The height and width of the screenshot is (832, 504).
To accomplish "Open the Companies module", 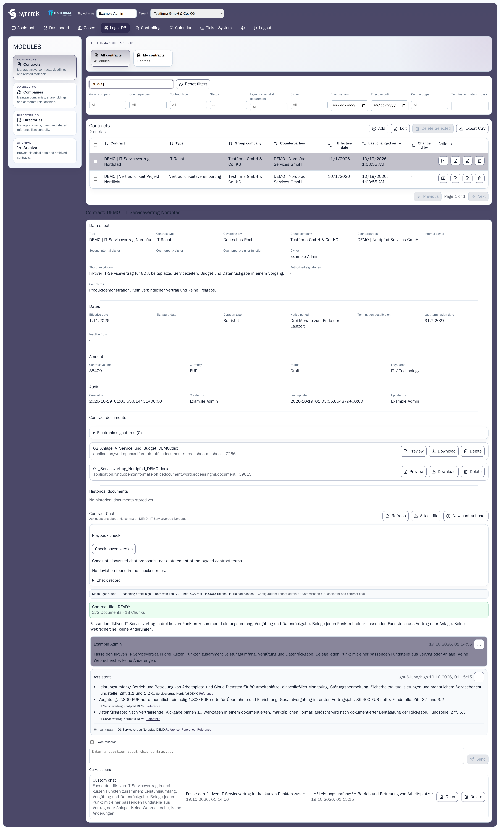I will click(x=45, y=95).
